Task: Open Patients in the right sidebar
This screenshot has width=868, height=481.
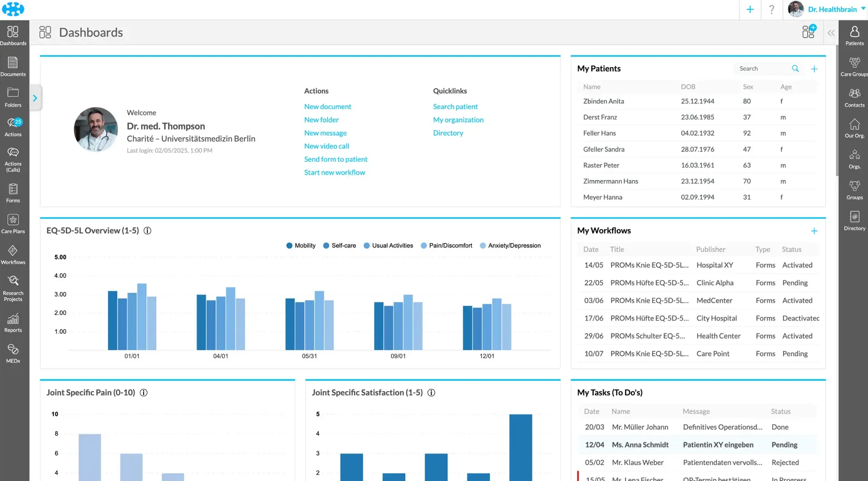Action: tap(854, 35)
